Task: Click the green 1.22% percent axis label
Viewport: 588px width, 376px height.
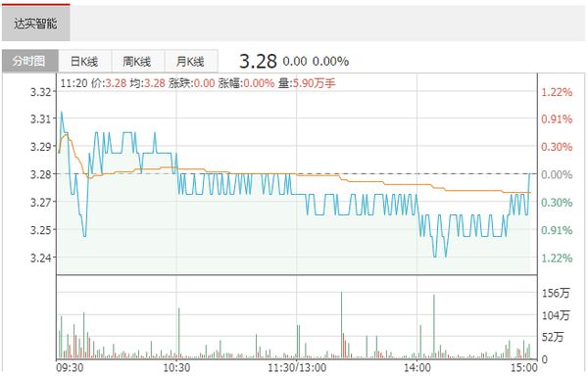Action: coord(557,258)
